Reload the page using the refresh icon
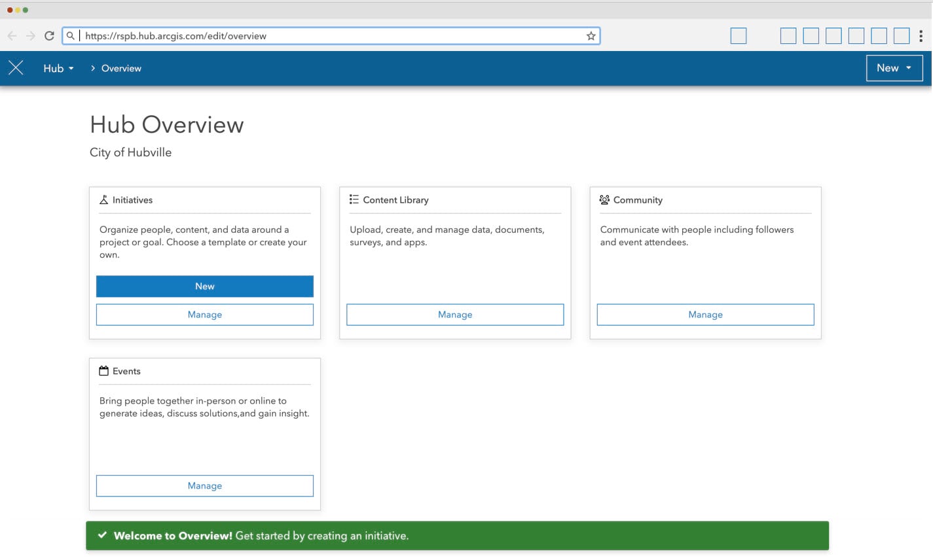Screen dimensions: 933x560 (49, 35)
